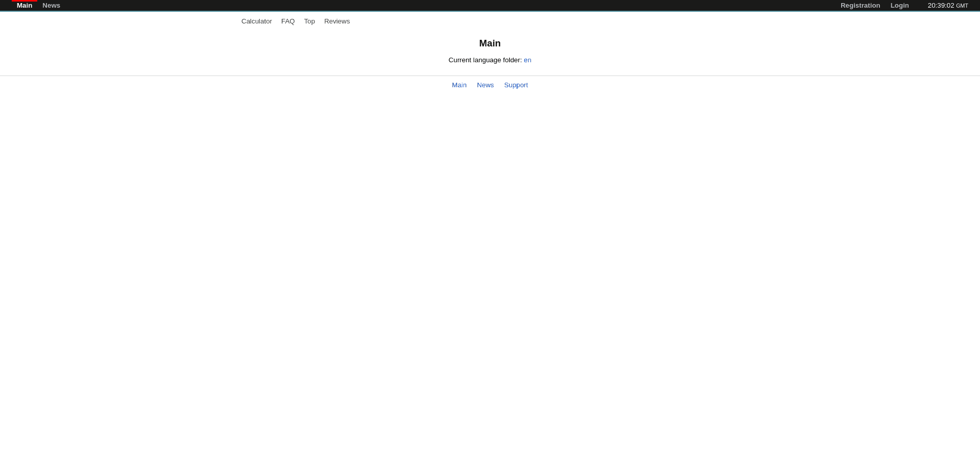Select the Main link in the footer

coord(459,85)
